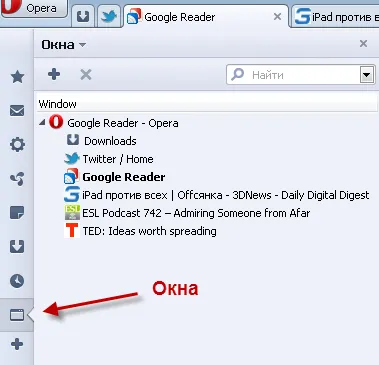This screenshot has height=365, width=379.
Task: Open the search field dropdown arrow
Action: click(x=366, y=75)
